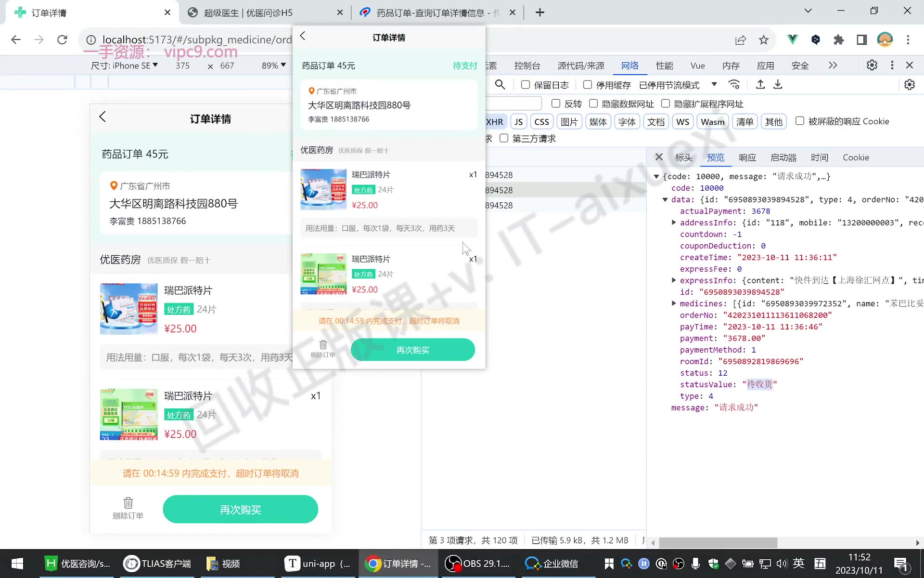Image resolution: width=924 pixels, height=578 pixels.
Task: Show more DevTools tabs chevron
Action: (x=833, y=65)
